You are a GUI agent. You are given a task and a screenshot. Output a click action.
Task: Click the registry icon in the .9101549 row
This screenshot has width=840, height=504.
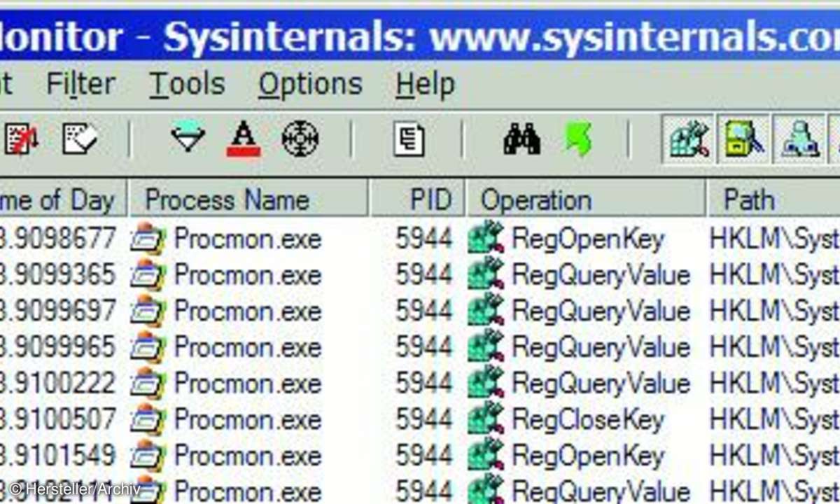pos(486,456)
